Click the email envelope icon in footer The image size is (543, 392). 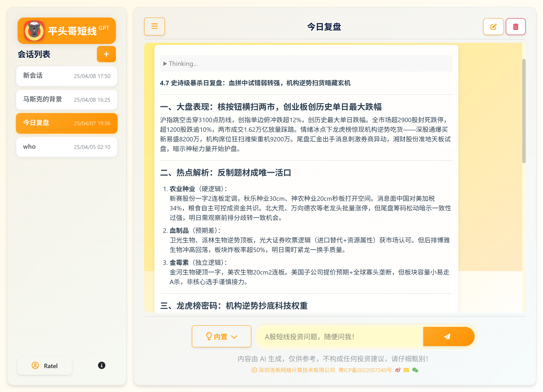(x=406, y=370)
